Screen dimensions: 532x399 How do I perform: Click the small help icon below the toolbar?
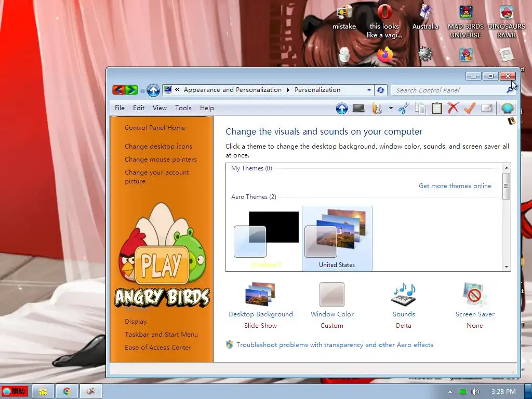(511, 121)
